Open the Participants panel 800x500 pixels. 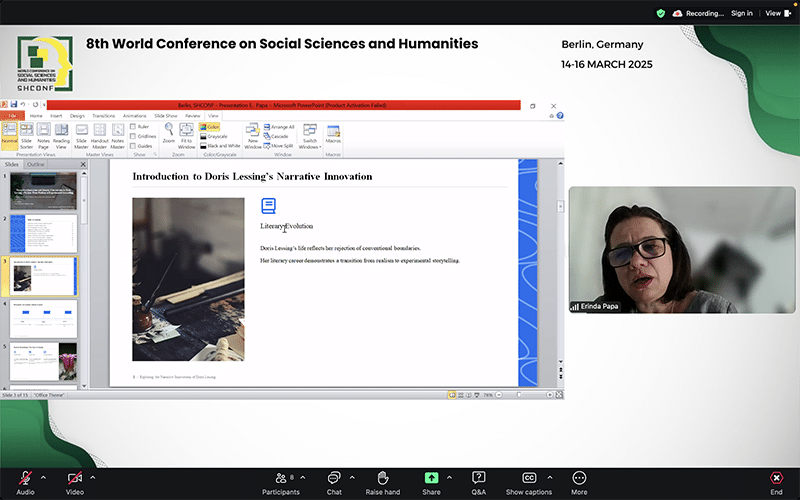tap(280, 478)
